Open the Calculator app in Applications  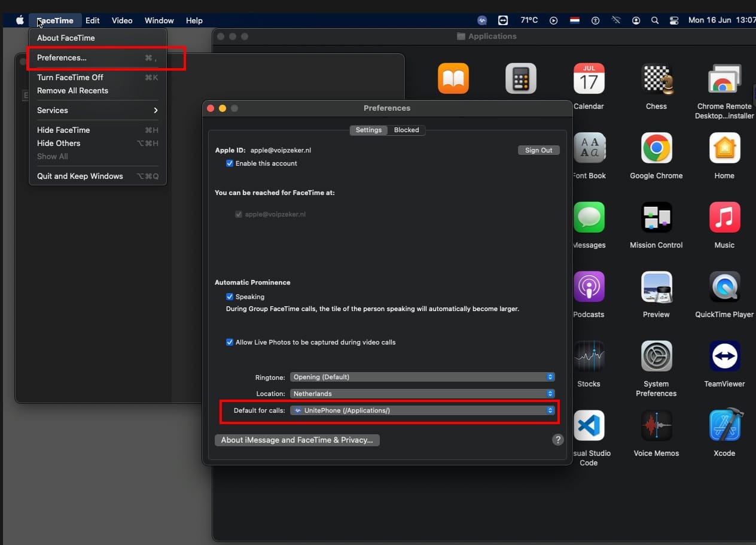pos(521,78)
